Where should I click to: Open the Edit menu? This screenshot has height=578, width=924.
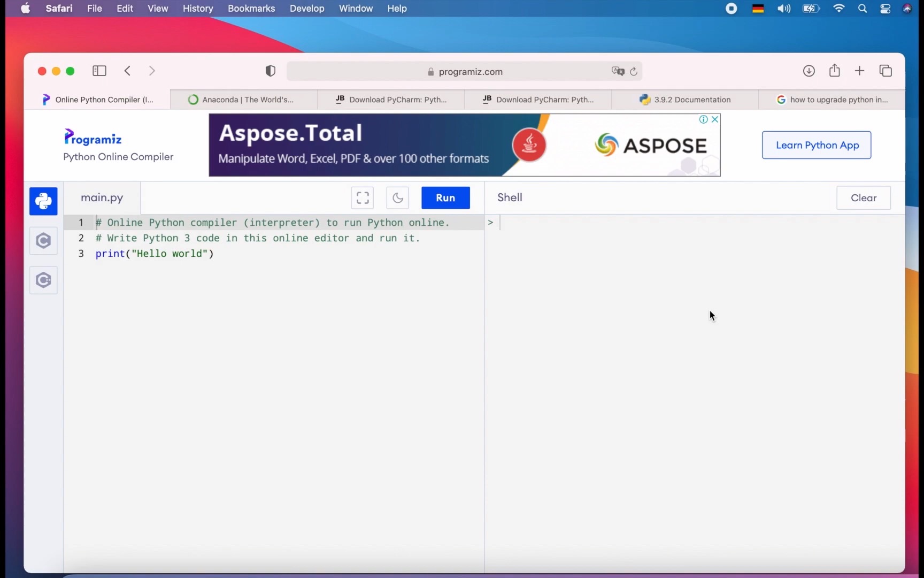[x=125, y=9]
